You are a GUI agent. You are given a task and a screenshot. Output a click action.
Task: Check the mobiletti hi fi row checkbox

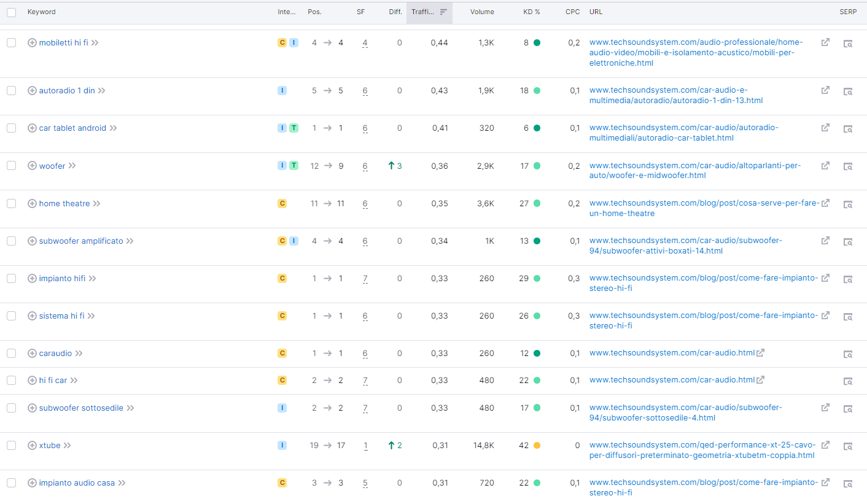pos(11,42)
